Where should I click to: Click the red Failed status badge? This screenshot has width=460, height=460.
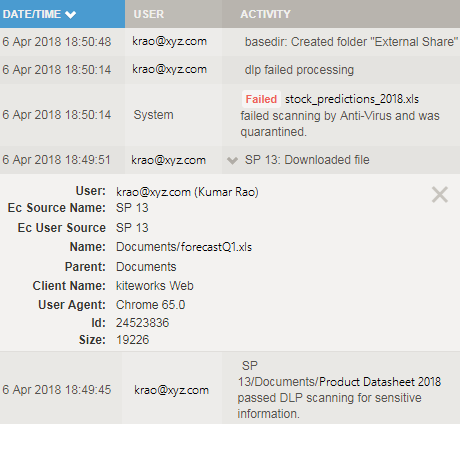pyautogui.click(x=261, y=99)
